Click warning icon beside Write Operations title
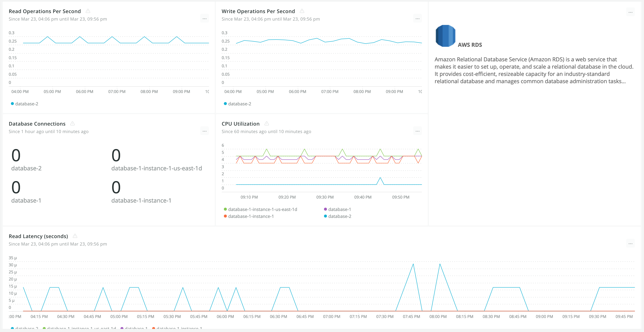 [302, 11]
